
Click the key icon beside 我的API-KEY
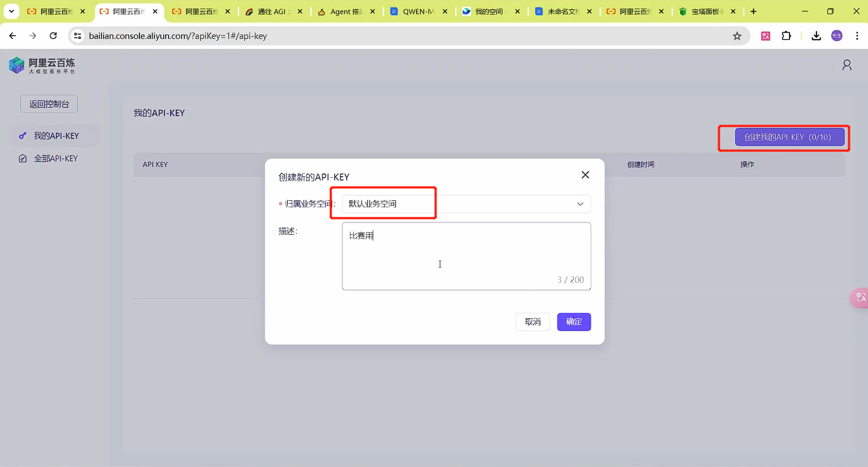[x=23, y=136]
